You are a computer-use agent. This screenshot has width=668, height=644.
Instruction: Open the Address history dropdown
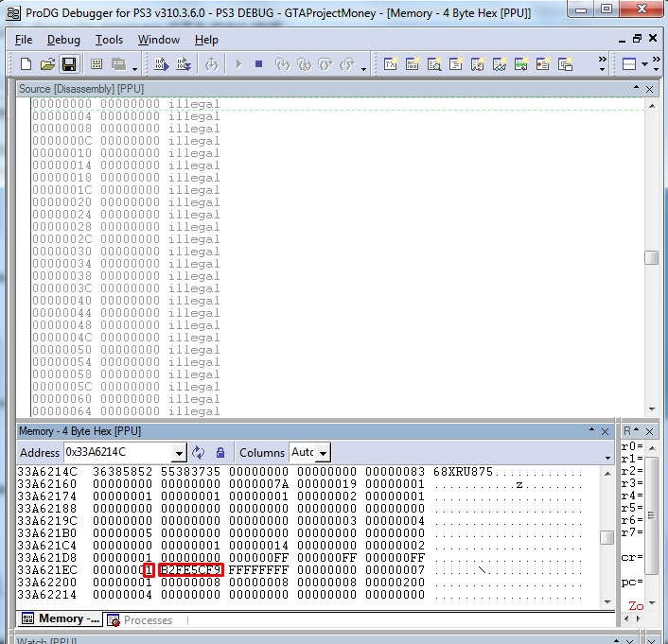pyautogui.click(x=180, y=453)
